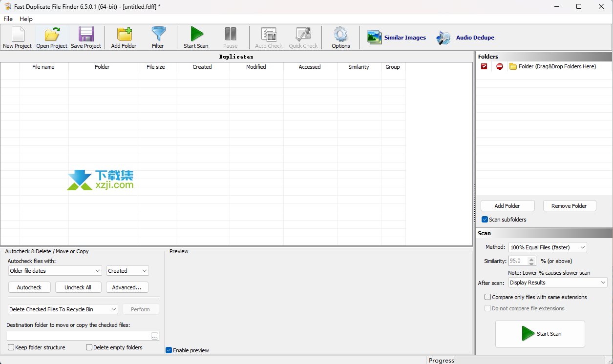The width and height of the screenshot is (613, 364).
Task: Open Options gear icon
Action: pyautogui.click(x=340, y=35)
